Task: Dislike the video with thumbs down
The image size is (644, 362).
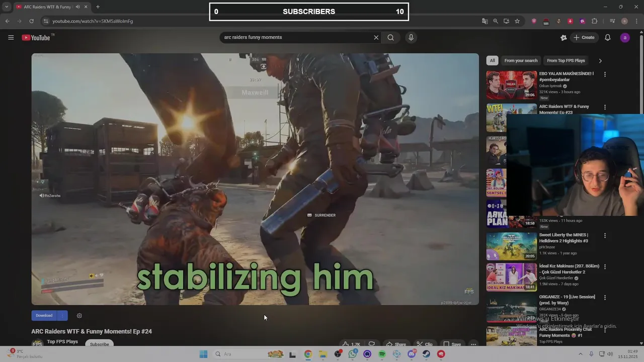Action: pos(372,344)
